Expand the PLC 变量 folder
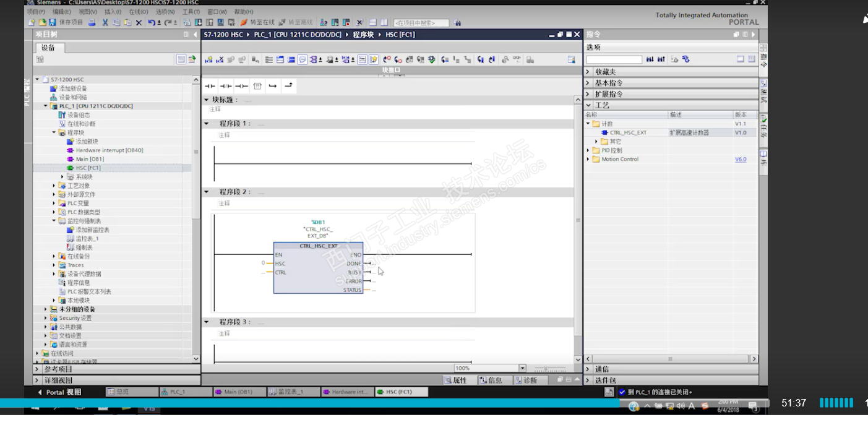The height and width of the screenshot is (425, 868). coord(54,203)
